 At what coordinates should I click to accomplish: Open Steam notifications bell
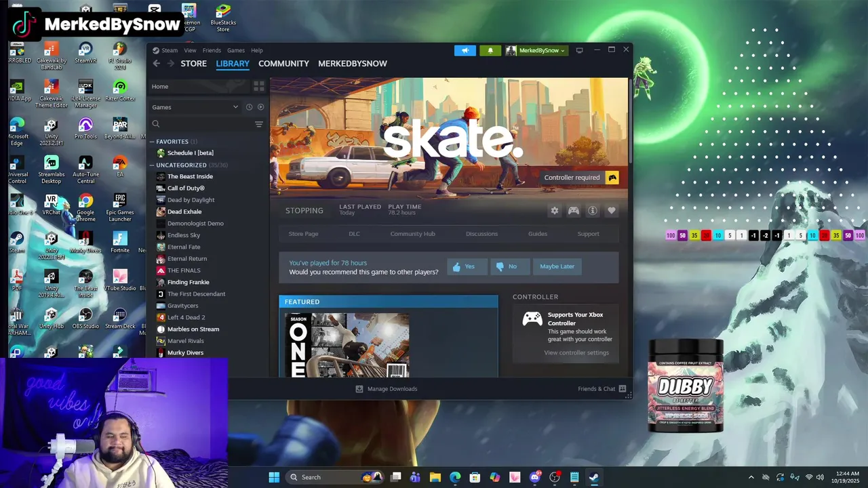(490, 50)
